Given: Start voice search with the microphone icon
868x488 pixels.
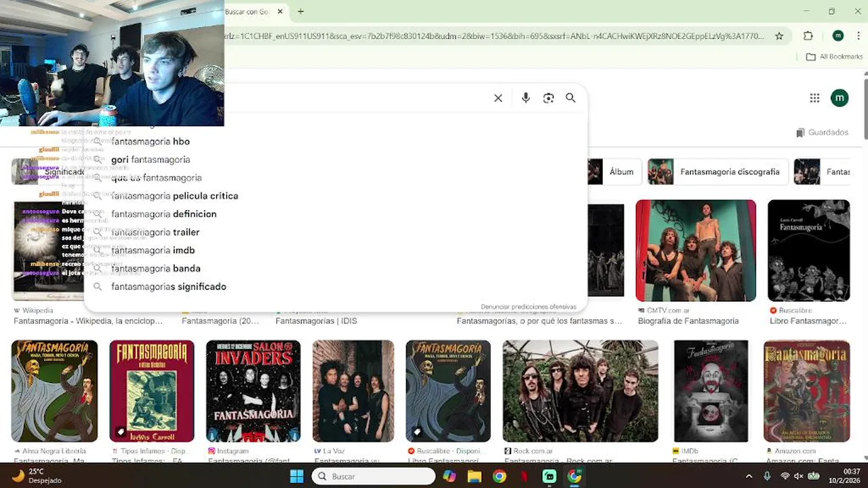Looking at the screenshot, I should [526, 98].
